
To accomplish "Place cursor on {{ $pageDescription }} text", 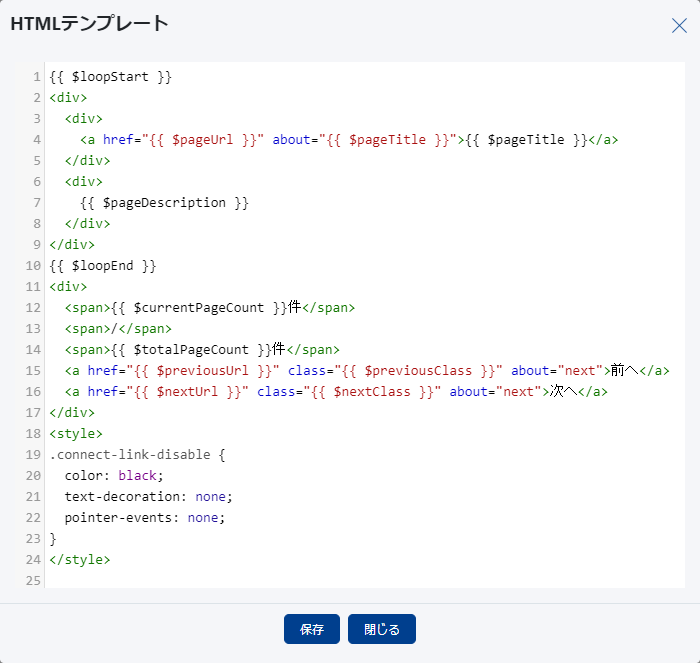I will (164, 202).
